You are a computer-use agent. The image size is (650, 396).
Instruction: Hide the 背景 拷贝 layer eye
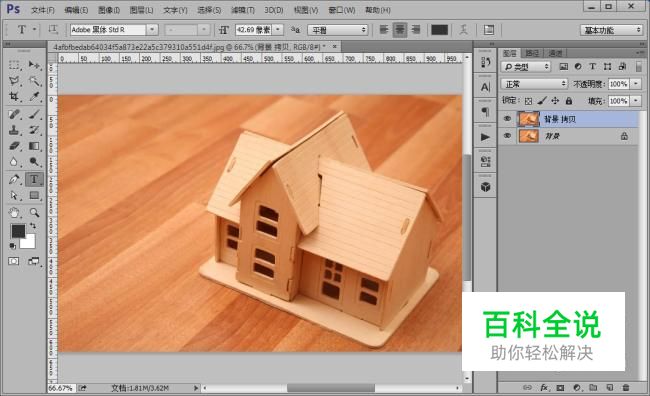point(507,119)
